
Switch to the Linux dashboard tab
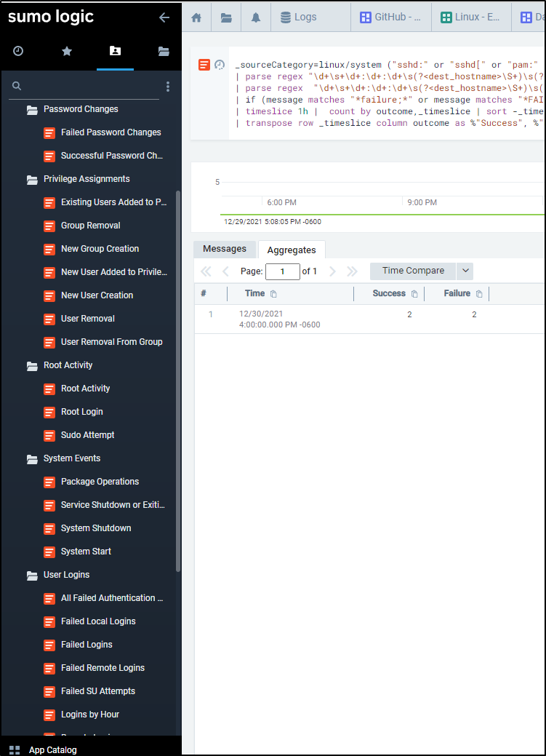pyautogui.click(x=471, y=17)
